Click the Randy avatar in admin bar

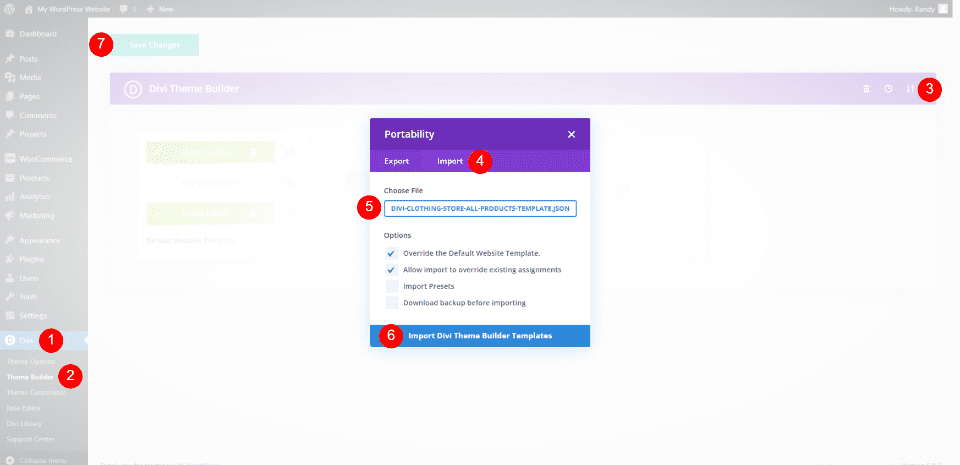943,9
